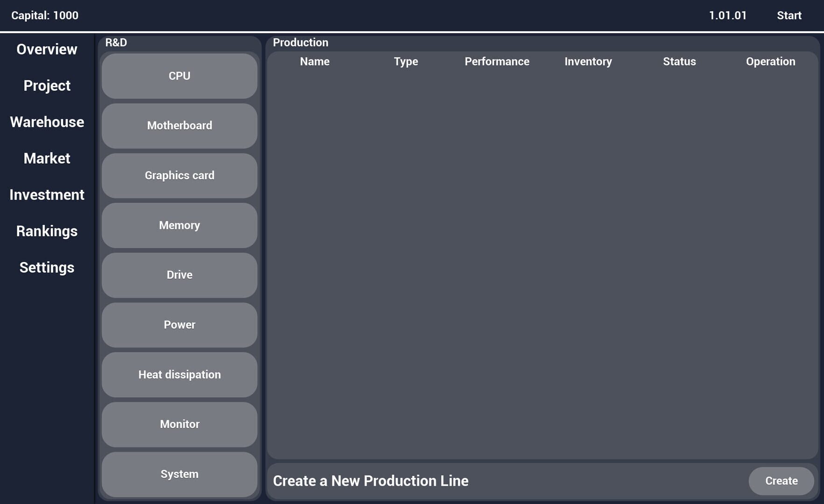
Task: Open the Project section
Action: [47, 85]
